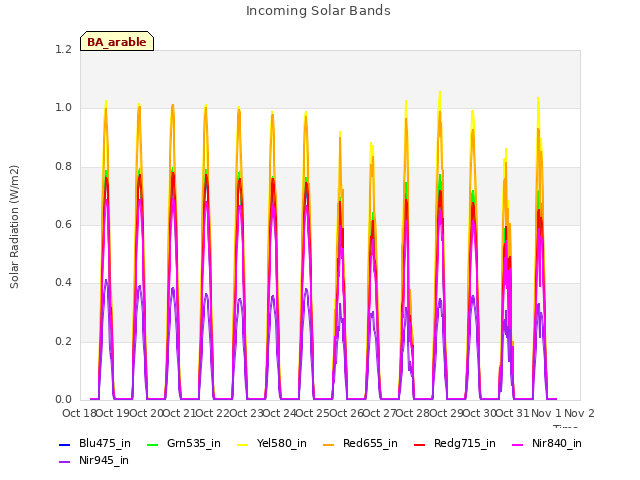Click the Oct 18 x-axis tick label
Screen dimensions: 640x480
(79, 413)
